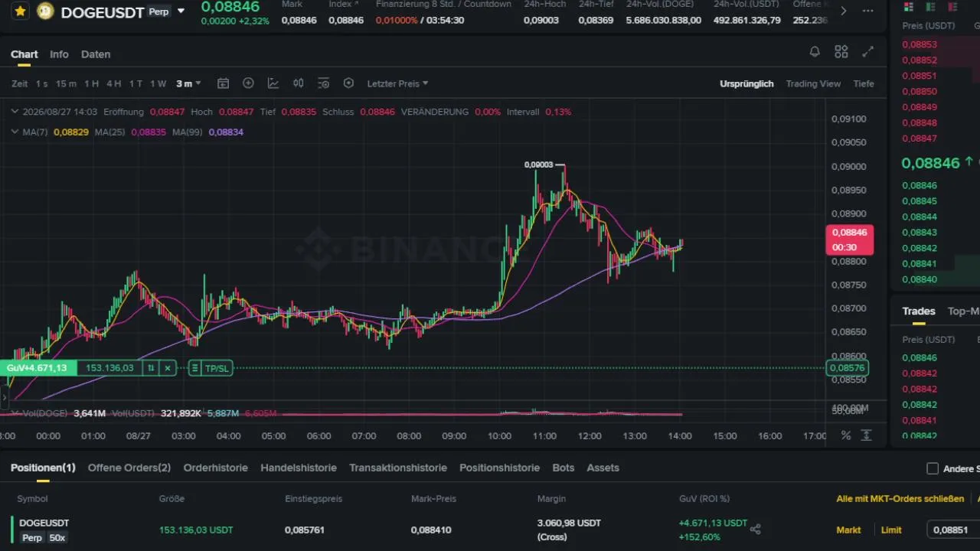
Task: Select order book buy orders only view
Action: (930, 7)
